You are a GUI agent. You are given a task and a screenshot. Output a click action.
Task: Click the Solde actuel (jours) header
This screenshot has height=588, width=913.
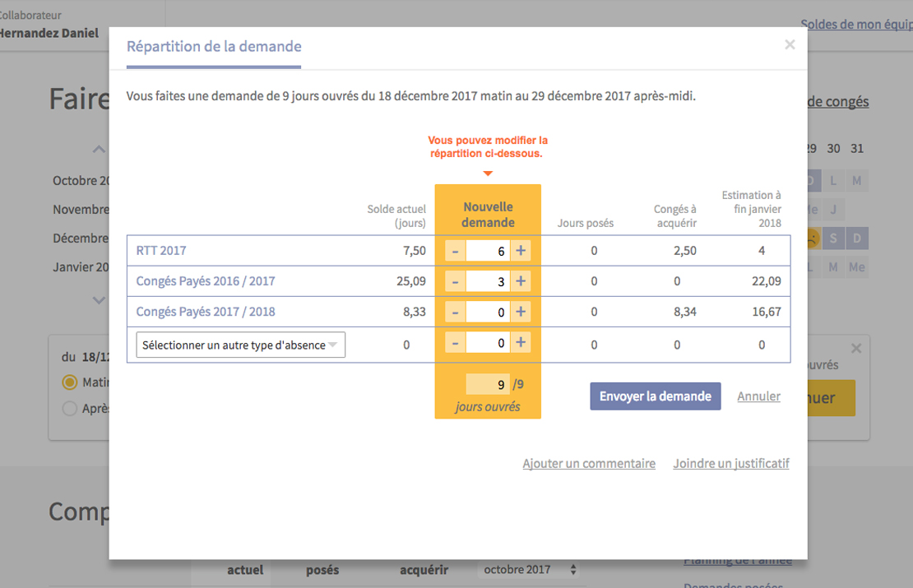click(x=396, y=216)
